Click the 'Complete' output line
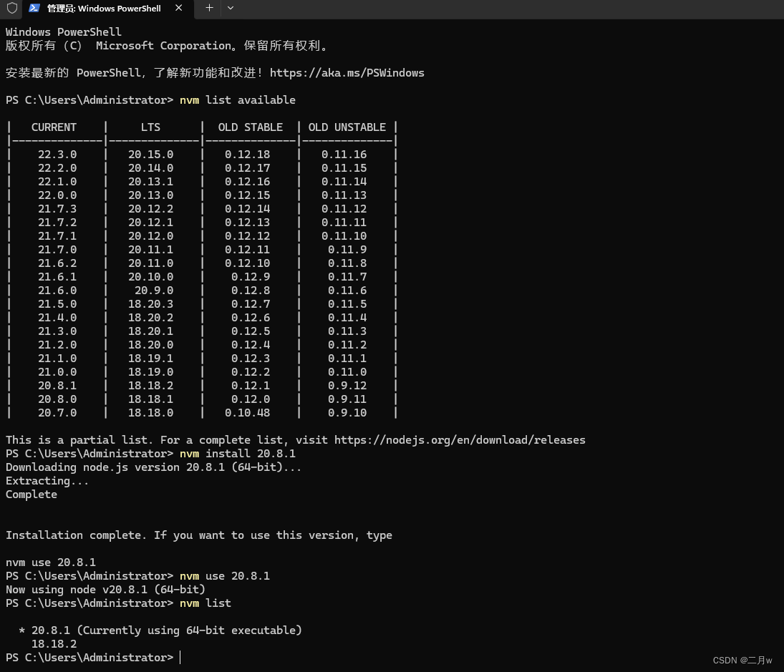The width and height of the screenshot is (784, 672). point(32,495)
